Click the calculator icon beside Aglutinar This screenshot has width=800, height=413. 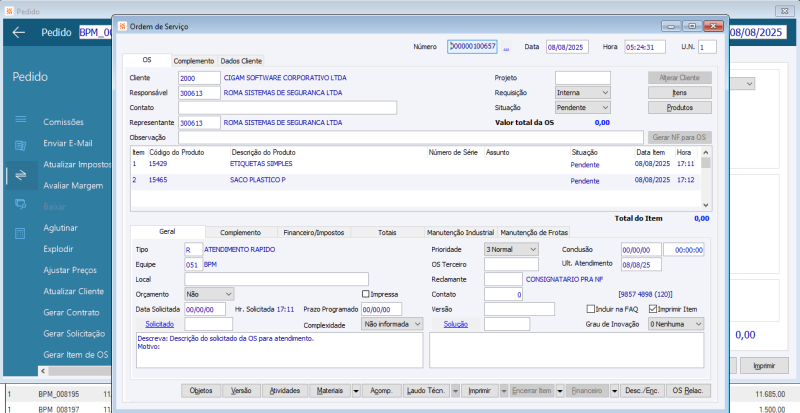20,234
